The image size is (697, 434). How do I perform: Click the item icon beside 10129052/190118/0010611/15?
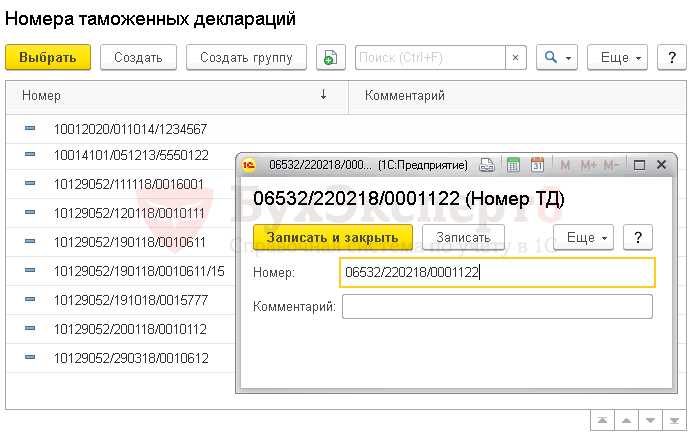click(30, 270)
